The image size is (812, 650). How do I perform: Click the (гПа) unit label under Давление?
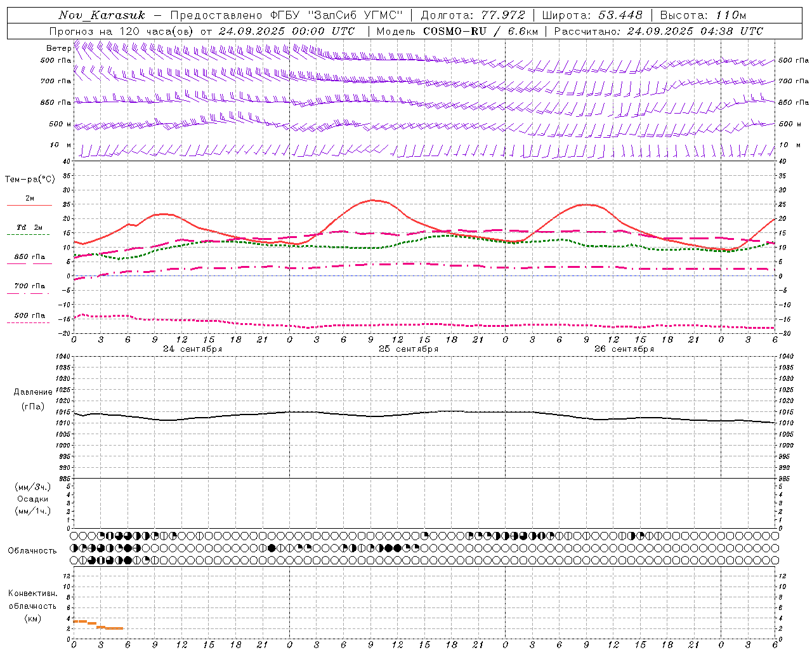(x=33, y=407)
